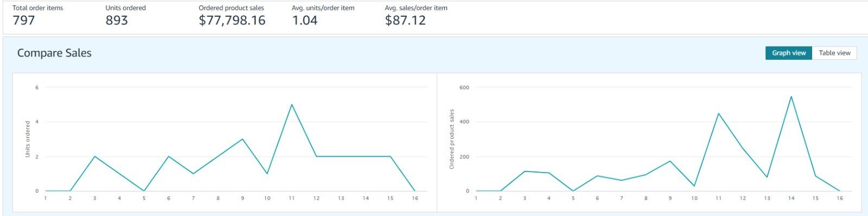Click the Avg. units/order item label

coord(323,8)
